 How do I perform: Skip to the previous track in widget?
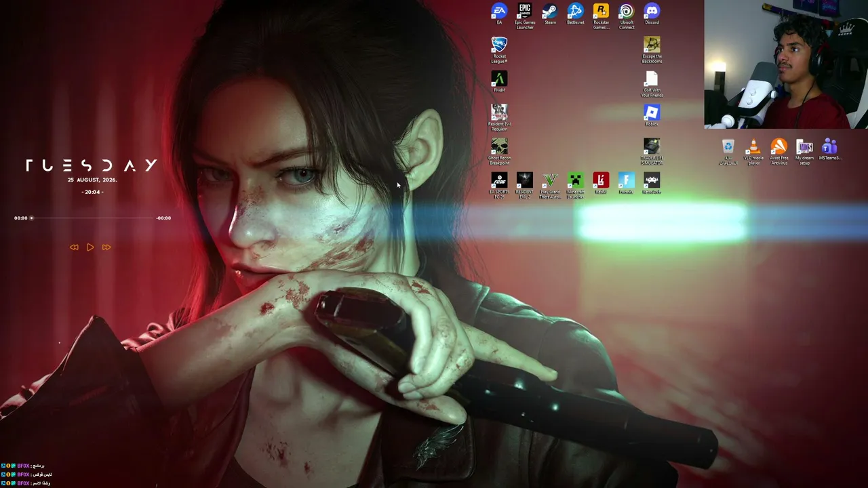pos(74,247)
